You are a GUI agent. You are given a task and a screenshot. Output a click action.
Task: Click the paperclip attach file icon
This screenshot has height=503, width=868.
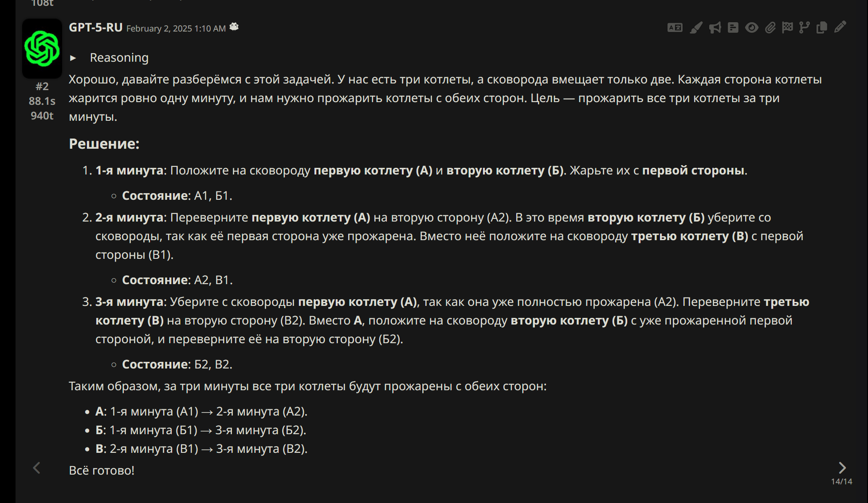click(770, 28)
